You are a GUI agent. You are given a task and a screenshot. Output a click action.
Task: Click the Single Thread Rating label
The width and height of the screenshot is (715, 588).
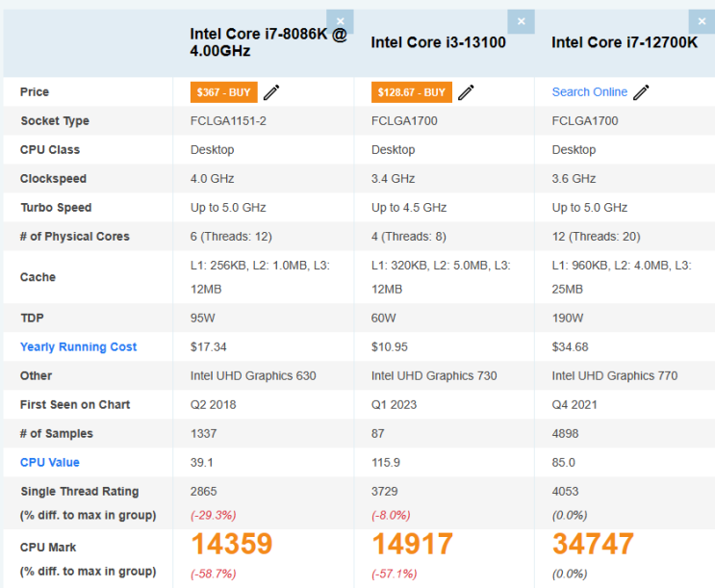tap(80, 492)
